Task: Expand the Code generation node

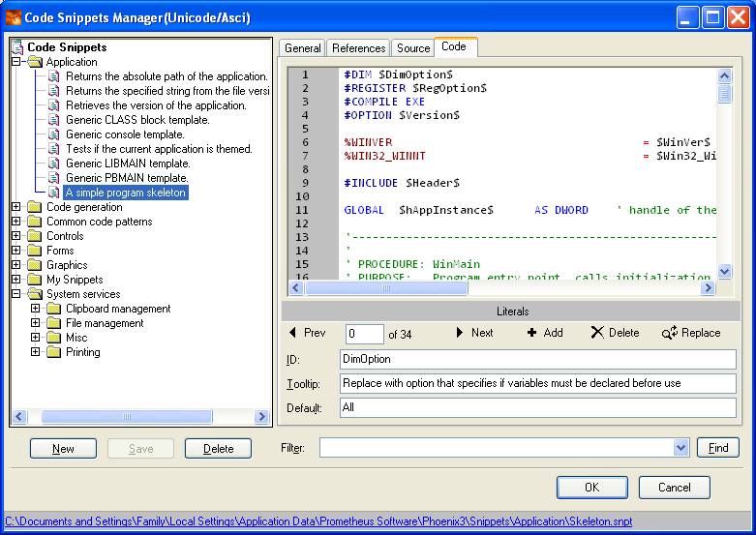Action: [15, 207]
